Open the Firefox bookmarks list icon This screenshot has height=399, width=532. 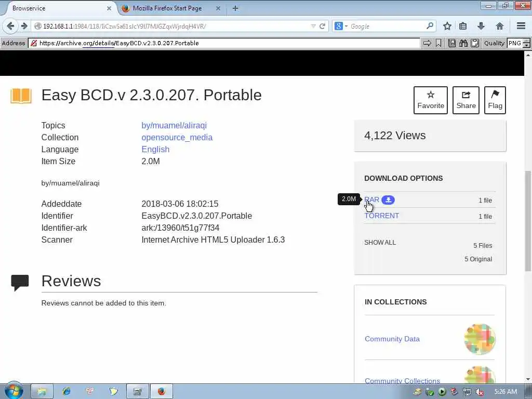click(x=463, y=26)
